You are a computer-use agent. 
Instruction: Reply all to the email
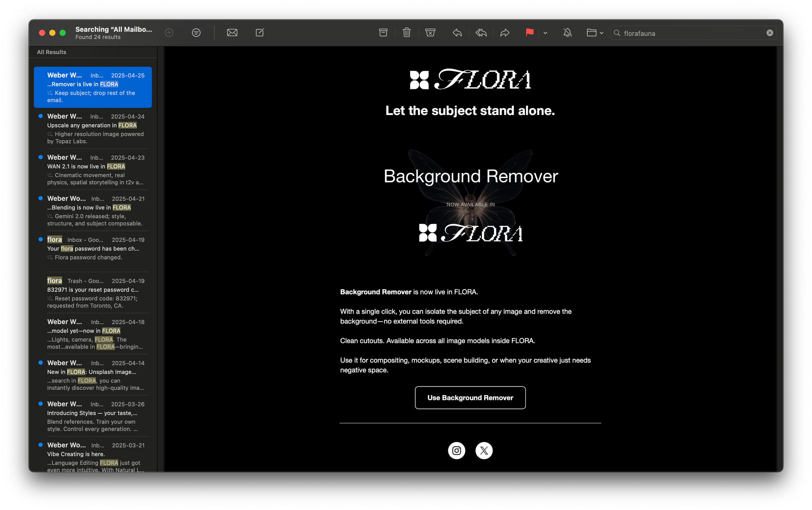pos(481,33)
